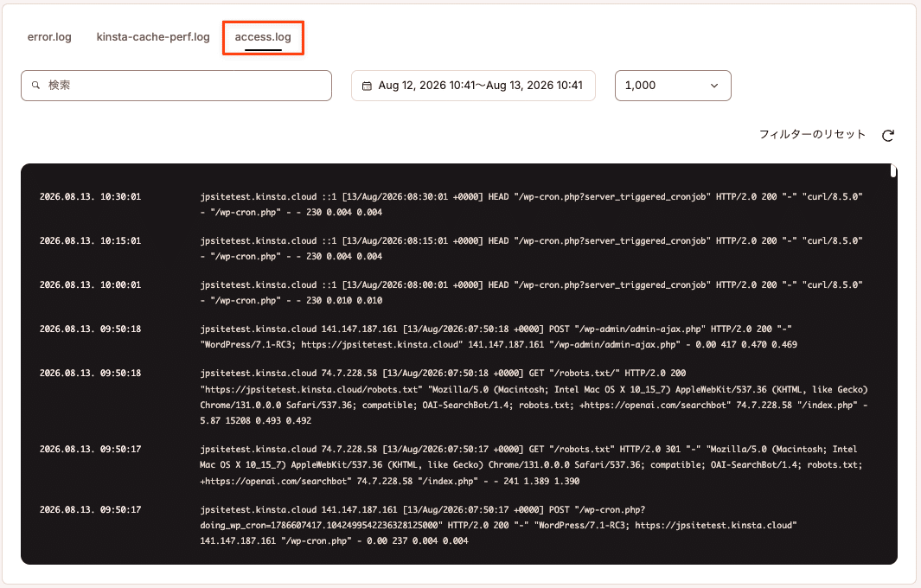Click the GET "/robots.txt/" HTTP/2.0 200 line

(534, 397)
